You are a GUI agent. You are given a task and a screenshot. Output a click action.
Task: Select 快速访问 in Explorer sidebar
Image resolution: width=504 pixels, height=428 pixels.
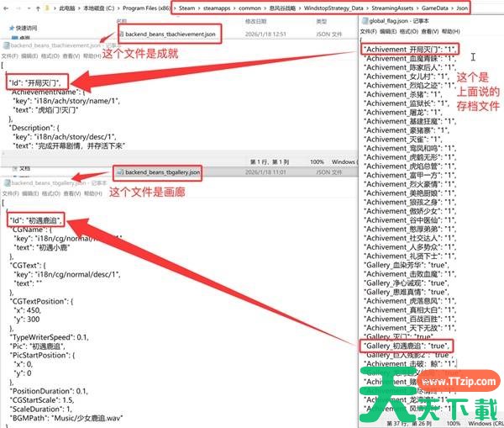[26, 29]
